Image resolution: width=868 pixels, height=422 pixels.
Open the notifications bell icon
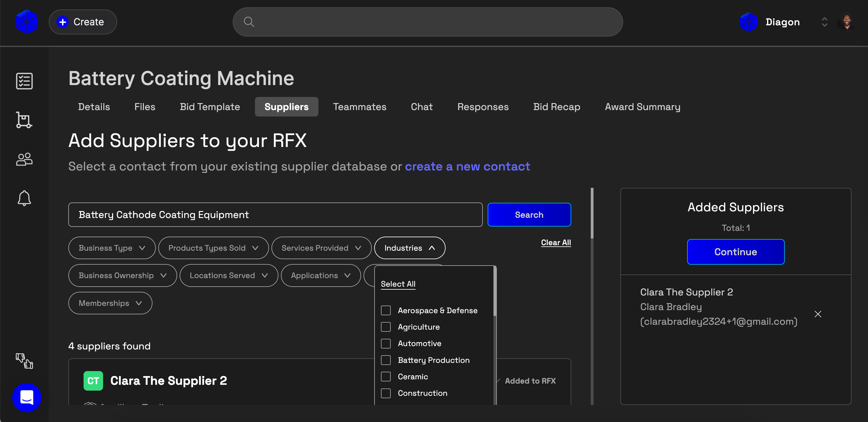24,198
